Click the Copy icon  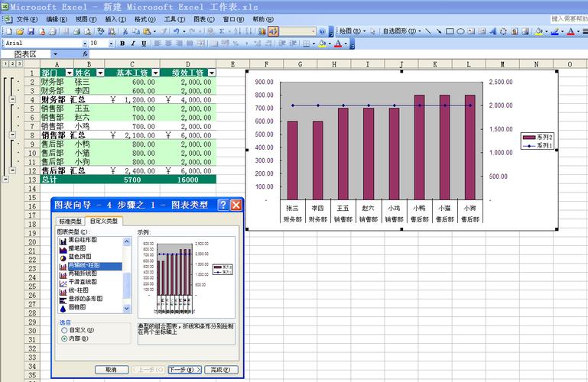(x=136, y=31)
